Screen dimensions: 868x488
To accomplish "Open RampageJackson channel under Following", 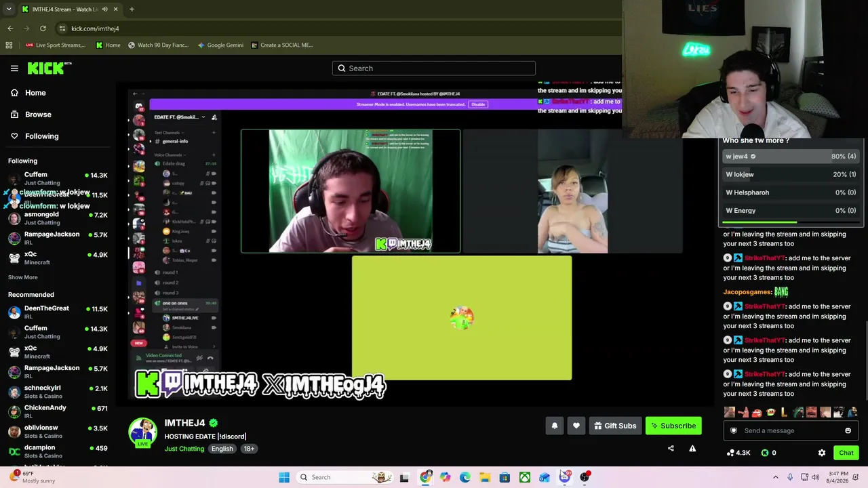I will 58,238.
